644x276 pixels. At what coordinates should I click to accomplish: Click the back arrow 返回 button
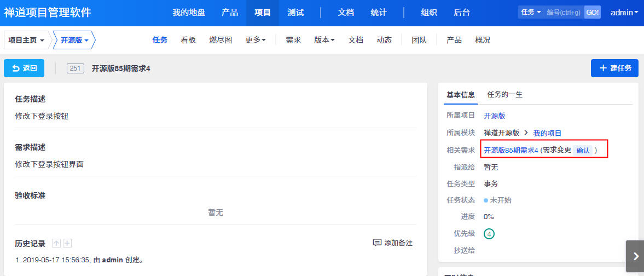point(24,68)
